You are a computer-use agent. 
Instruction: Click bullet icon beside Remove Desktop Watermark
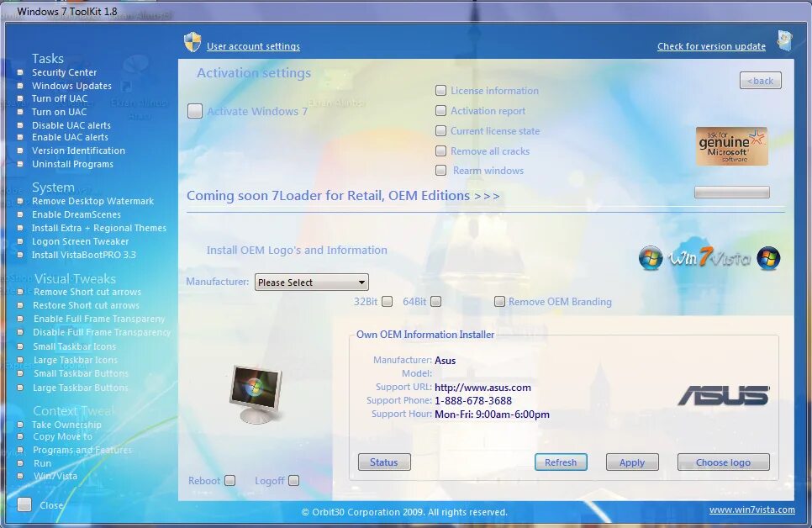[20, 201]
